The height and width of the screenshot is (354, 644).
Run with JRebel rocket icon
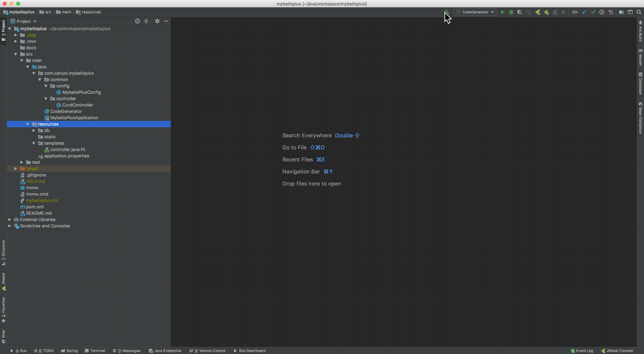coord(537,12)
